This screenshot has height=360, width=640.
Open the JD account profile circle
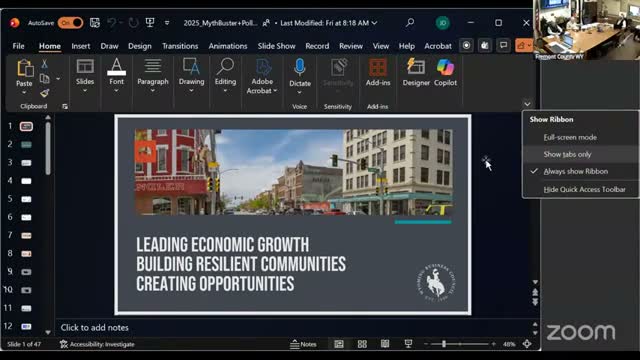(442, 23)
